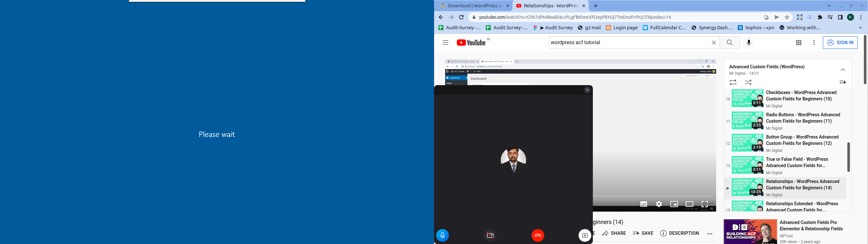Image resolution: width=868 pixels, height=244 pixels.
Task: Click the YouTube search magnifier button
Action: point(729,43)
